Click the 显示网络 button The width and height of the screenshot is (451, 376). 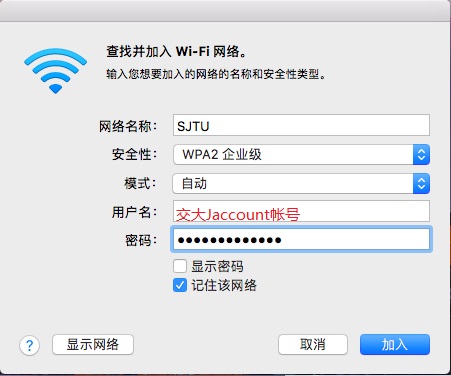click(93, 345)
